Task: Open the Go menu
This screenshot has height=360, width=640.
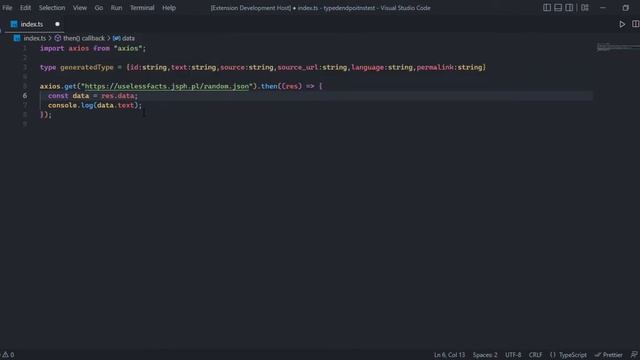Action: coord(99,8)
